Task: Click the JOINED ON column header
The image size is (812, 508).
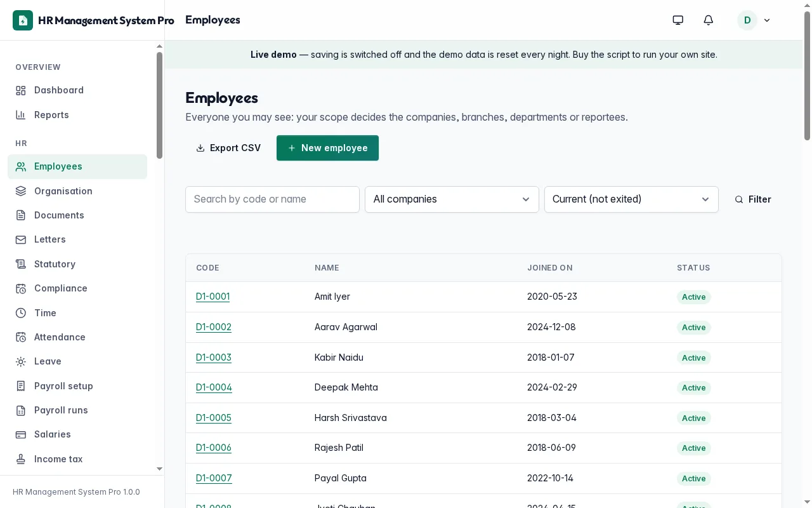Action: 550,268
